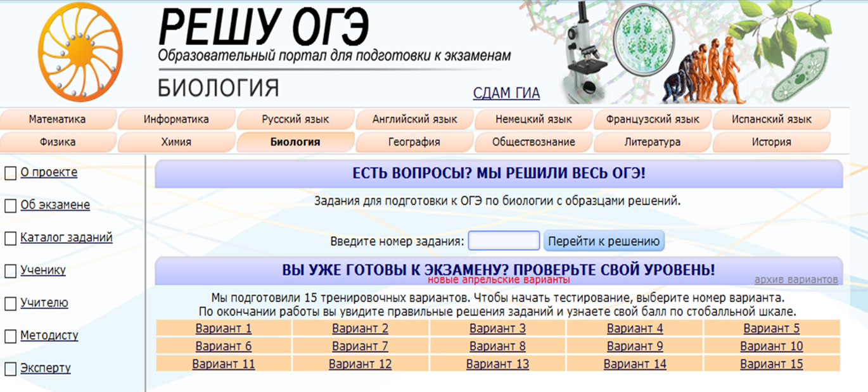868x392 pixels.
Task: Go to the История tab
Action: pos(772,142)
